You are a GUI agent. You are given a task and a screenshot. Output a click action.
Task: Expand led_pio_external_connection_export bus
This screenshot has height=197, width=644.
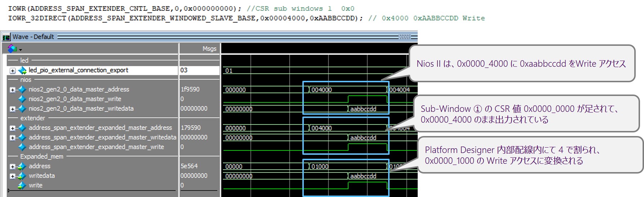[13, 71]
